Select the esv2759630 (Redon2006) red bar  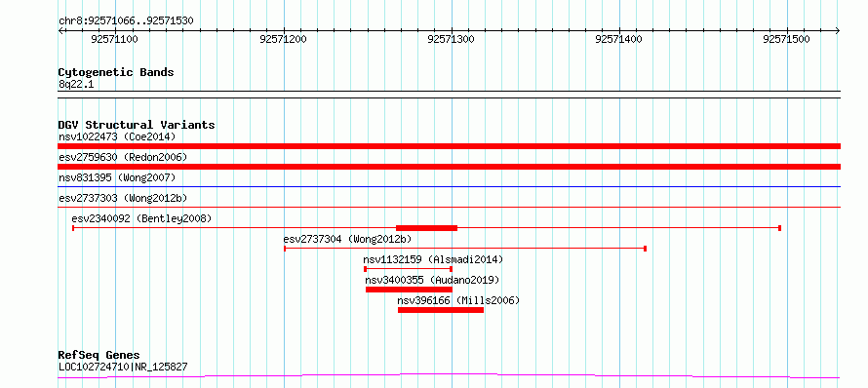tap(449, 167)
